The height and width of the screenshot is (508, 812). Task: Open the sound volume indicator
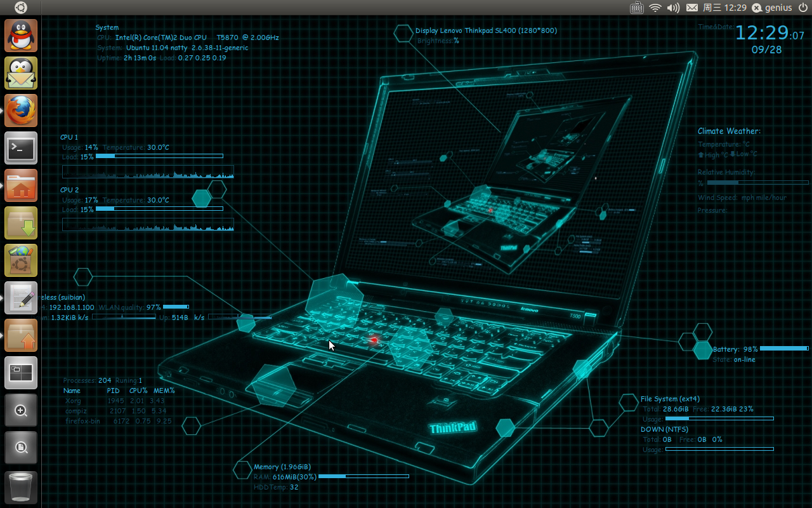673,8
